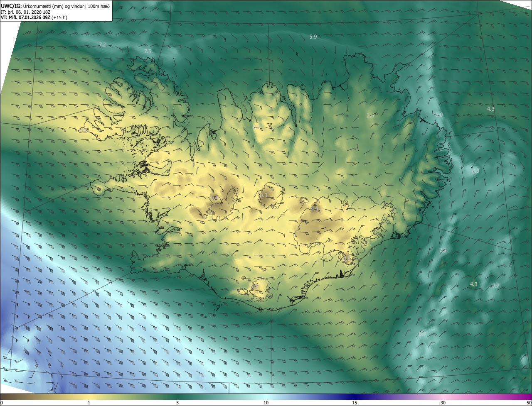Click the 'IT: þri. 06. 01. 2026 18Z' line

click(27, 12)
